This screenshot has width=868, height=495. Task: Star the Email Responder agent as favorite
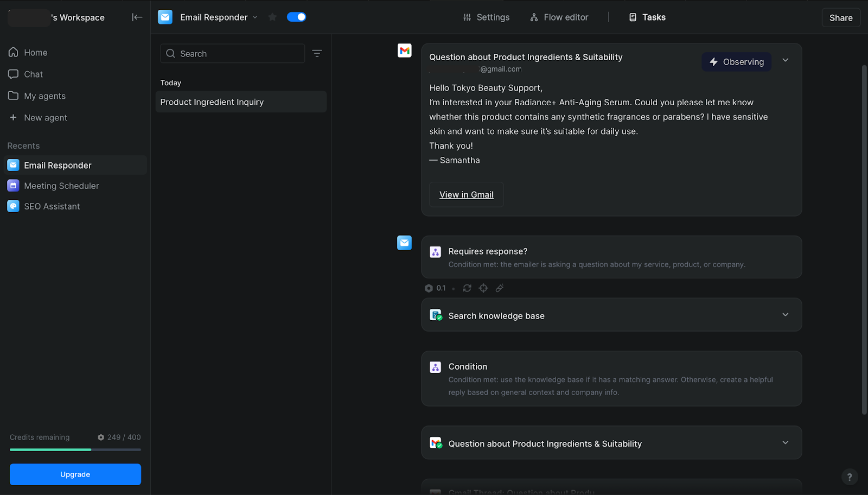coord(272,17)
